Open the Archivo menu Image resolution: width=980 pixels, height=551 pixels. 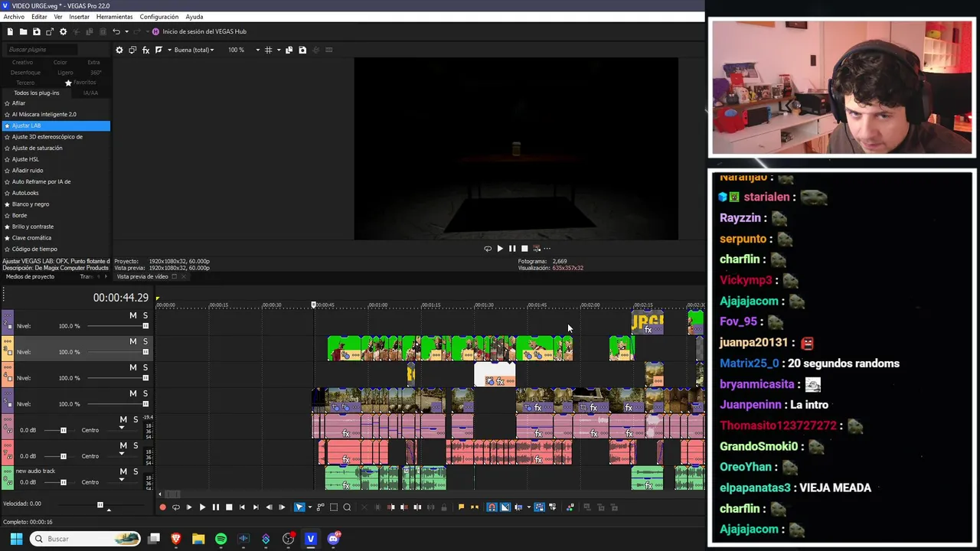(14, 17)
